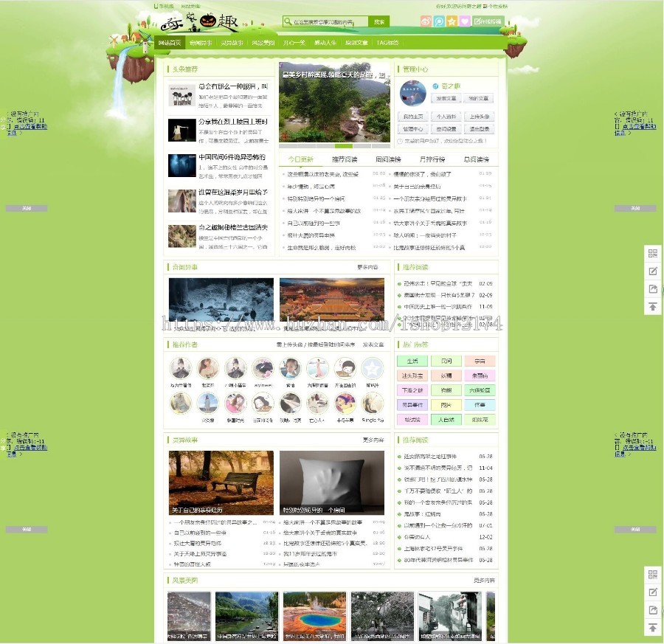Viewport: 664px width, 644px height.
Task: Open article 上海林家宅37号灵异事件
Action: (433, 548)
